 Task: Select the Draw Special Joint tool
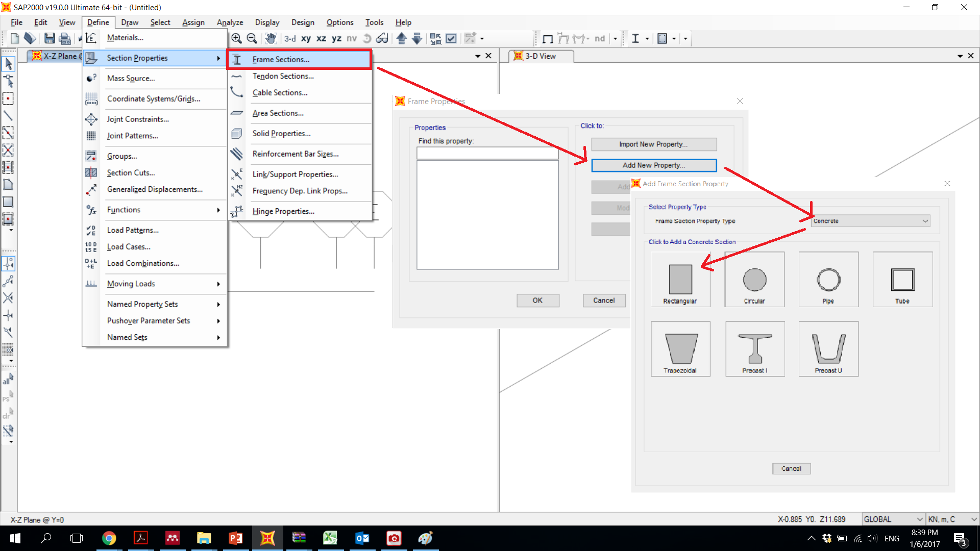coord(8,98)
